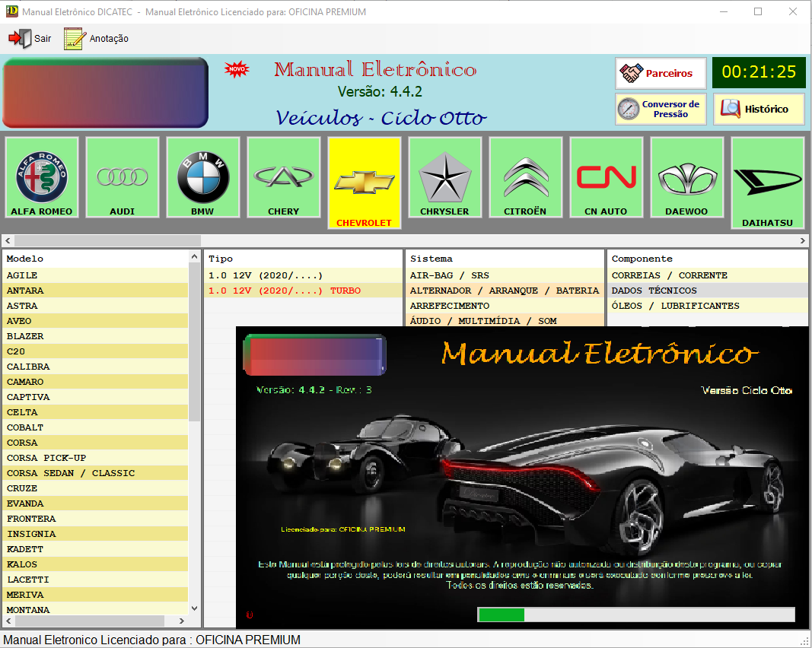Image resolution: width=812 pixels, height=648 pixels.
Task: Click the green splash loading progress bar
Action: (x=636, y=615)
